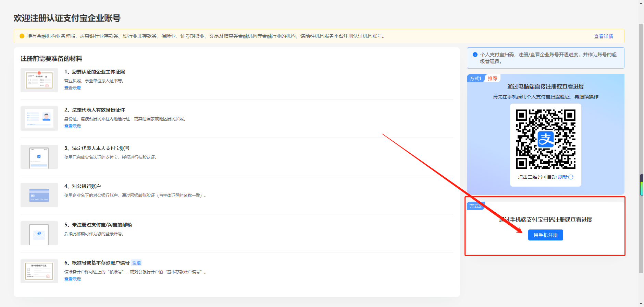Click 查看示意 under enterprise license item
Screen dimensions: 644x307
(x=73, y=88)
